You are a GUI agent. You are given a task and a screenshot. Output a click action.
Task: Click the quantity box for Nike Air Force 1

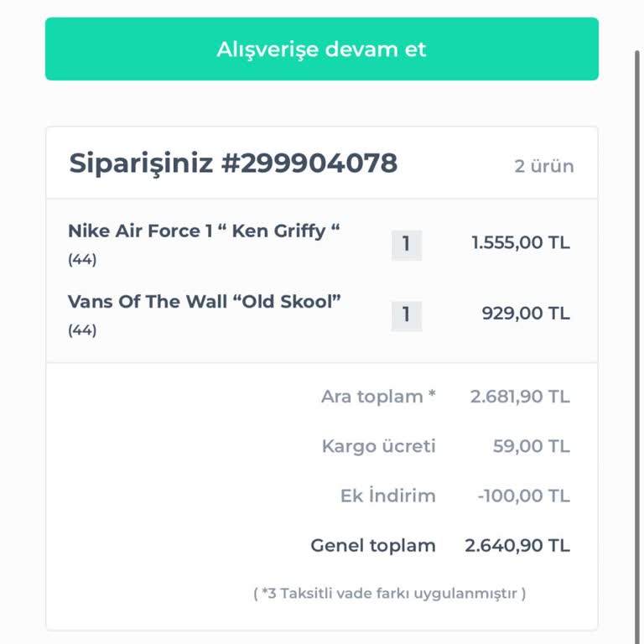(x=406, y=245)
